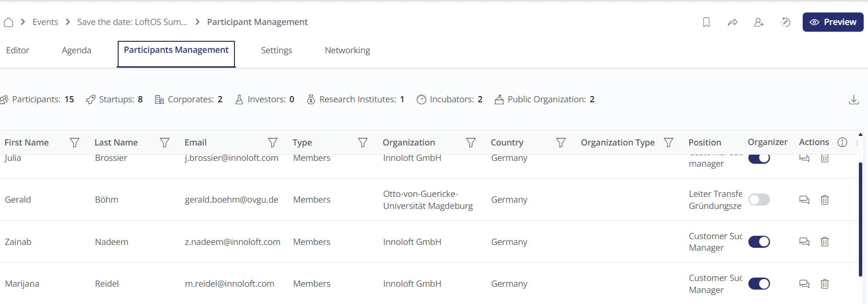Turn off Marijana Reidel's organizer toggle

(759, 284)
